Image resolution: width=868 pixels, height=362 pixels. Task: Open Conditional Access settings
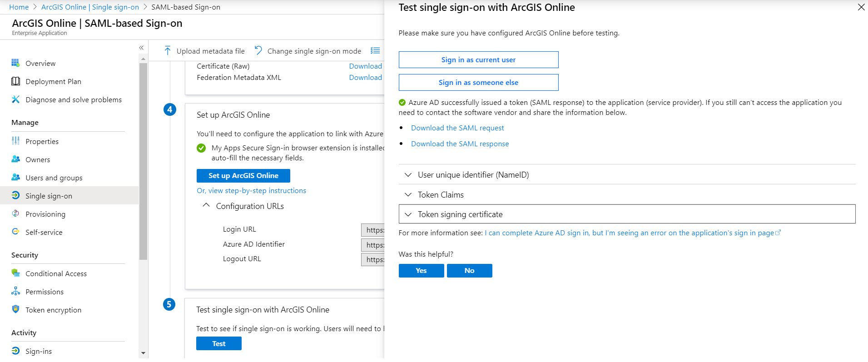pyautogui.click(x=56, y=273)
